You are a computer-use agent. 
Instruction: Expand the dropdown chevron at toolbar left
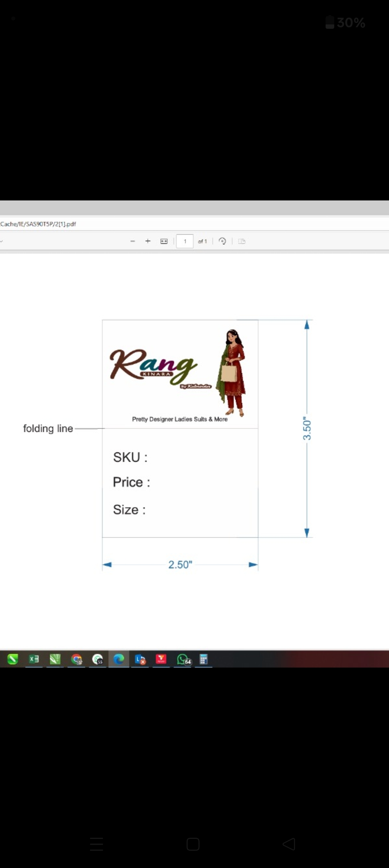coord(2,241)
